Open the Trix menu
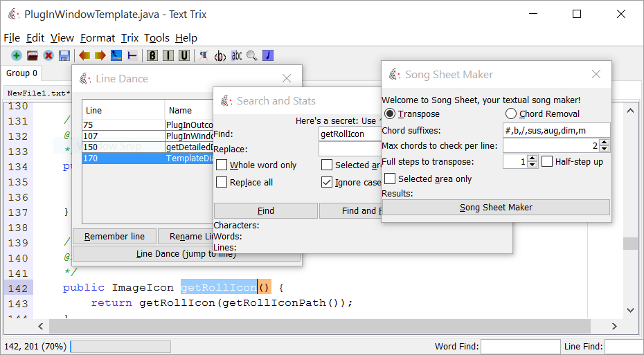Screen dimensions: 644x355 pyautogui.click(x=129, y=38)
